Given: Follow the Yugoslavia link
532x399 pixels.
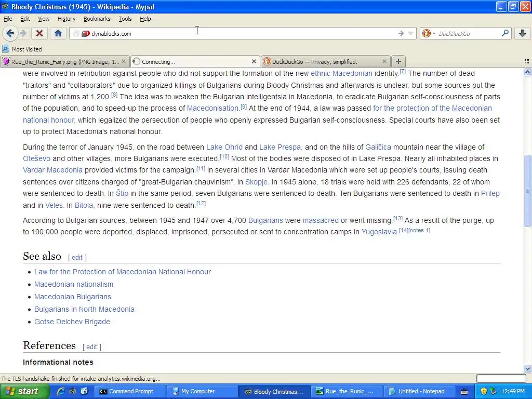Looking at the screenshot, I should [x=379, y=232].
